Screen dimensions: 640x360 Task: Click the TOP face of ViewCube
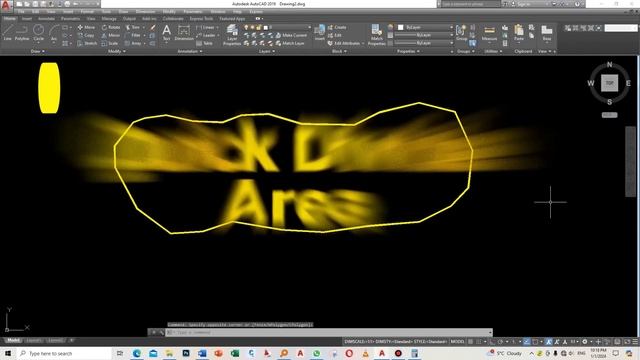pos(609,83)
